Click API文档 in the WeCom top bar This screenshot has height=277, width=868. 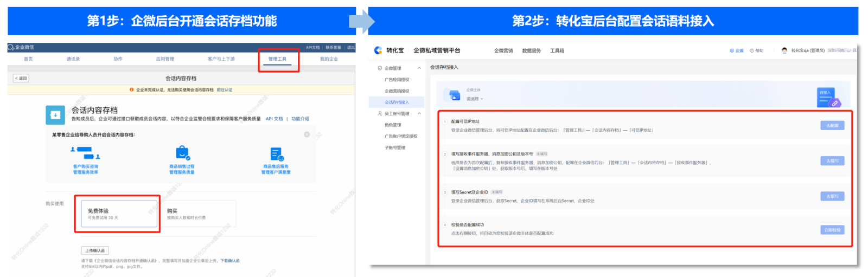pyautogui.click(x=312, y=47)
